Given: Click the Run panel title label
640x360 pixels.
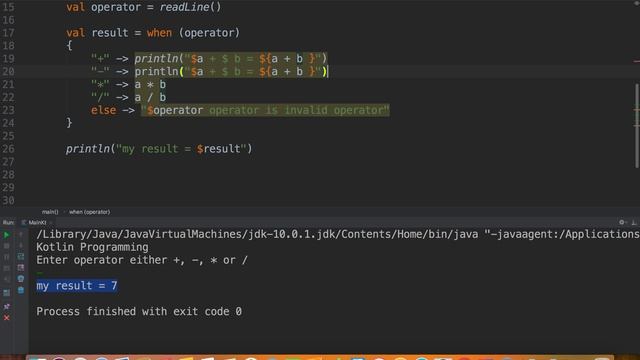Looking at the screenshot, I should [x=8, y=222].
